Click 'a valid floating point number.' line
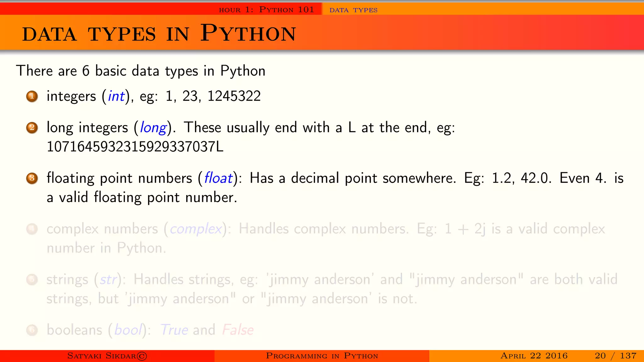Viewport: 644px width, 362px height. 142,198
